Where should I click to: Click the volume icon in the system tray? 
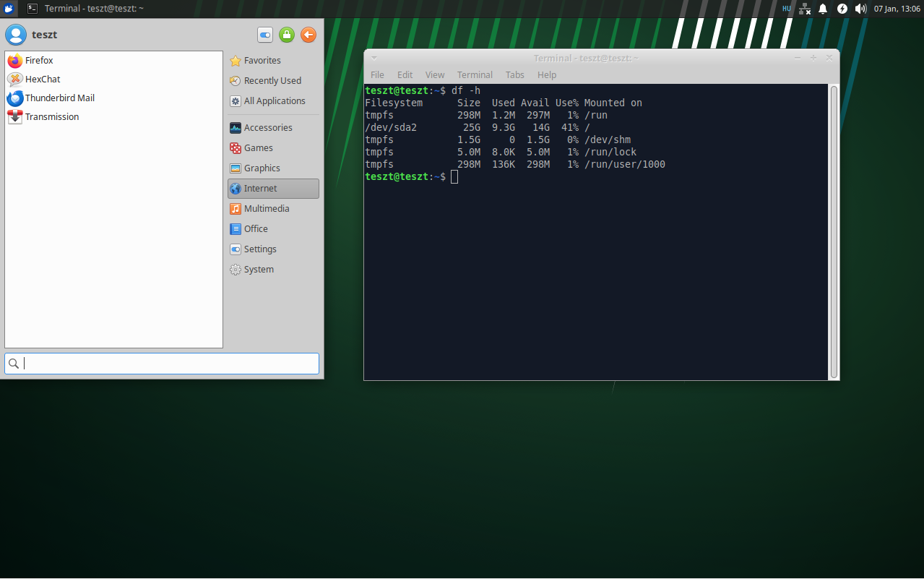point(860,9)
